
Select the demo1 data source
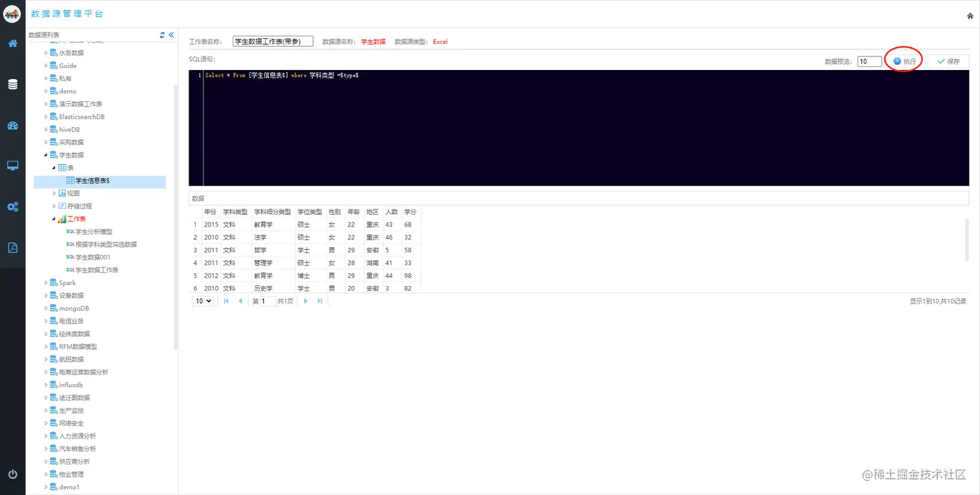pos(69,487)
